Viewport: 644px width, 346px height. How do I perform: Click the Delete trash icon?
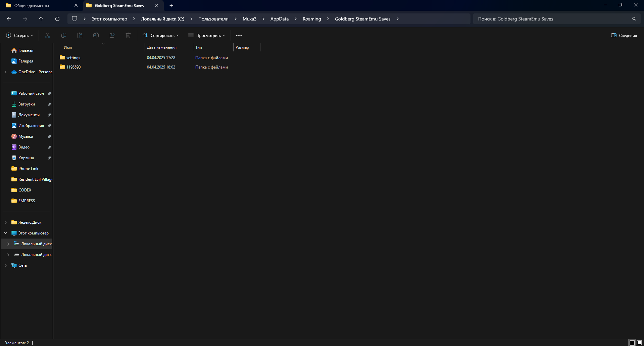tap(128, 35)
